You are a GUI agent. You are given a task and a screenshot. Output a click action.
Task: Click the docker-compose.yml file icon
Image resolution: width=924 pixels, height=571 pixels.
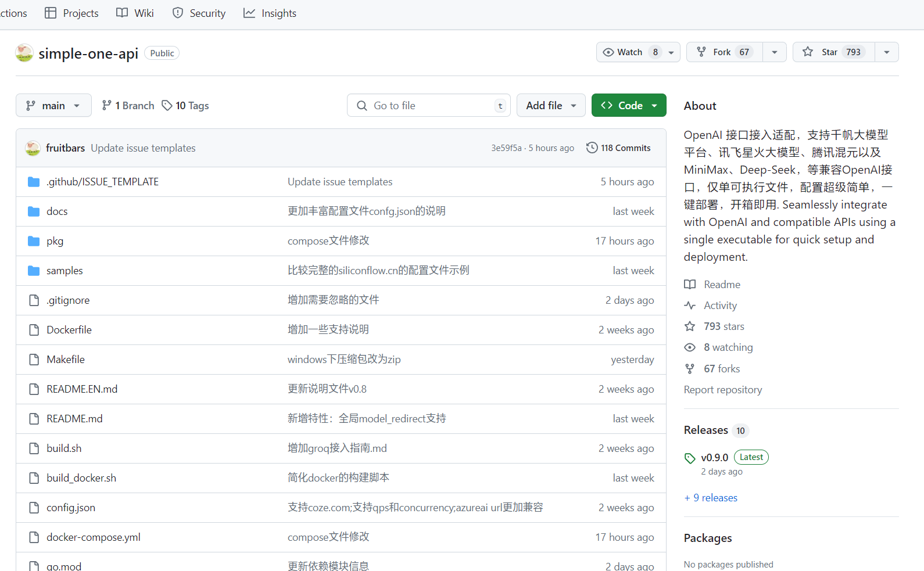34,537
